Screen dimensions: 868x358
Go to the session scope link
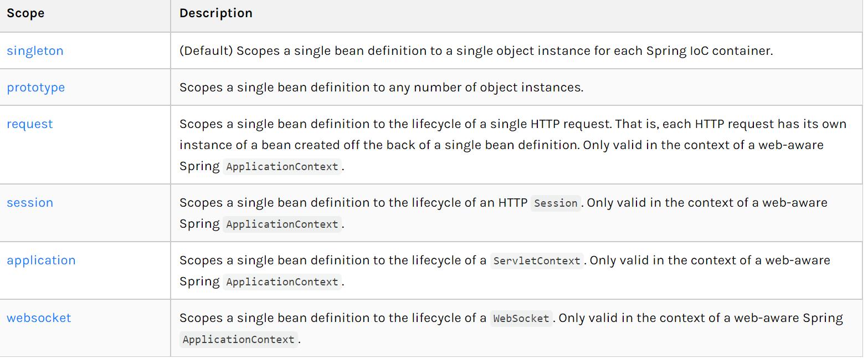click(30, 203)
